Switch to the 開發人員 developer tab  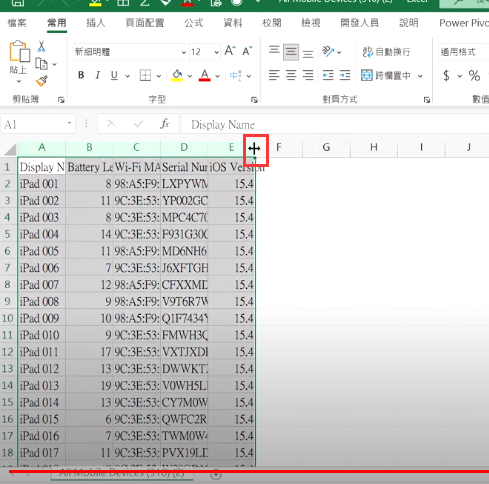359,23
